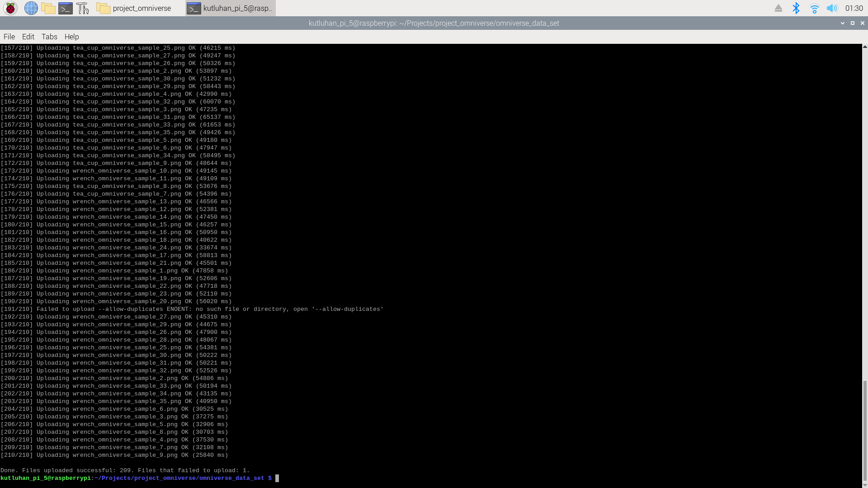Image resolution: width=868 pixels, height=488 pixels.
Task: Click the line '[186/210] Uploading wrench_omniverse_sample_1.png'
Action: (x=114, y=271)
